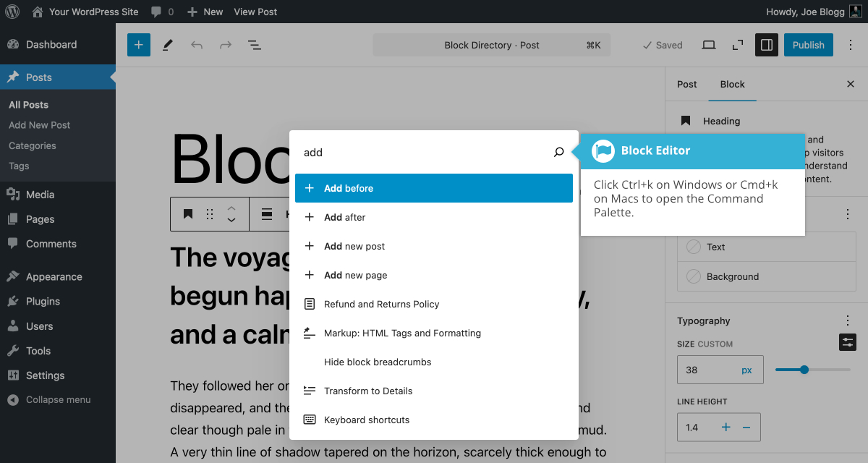Click the laptop preview icon
This screenshot has height=463, width=868.
pyautogui.click(x=709, y=45)
